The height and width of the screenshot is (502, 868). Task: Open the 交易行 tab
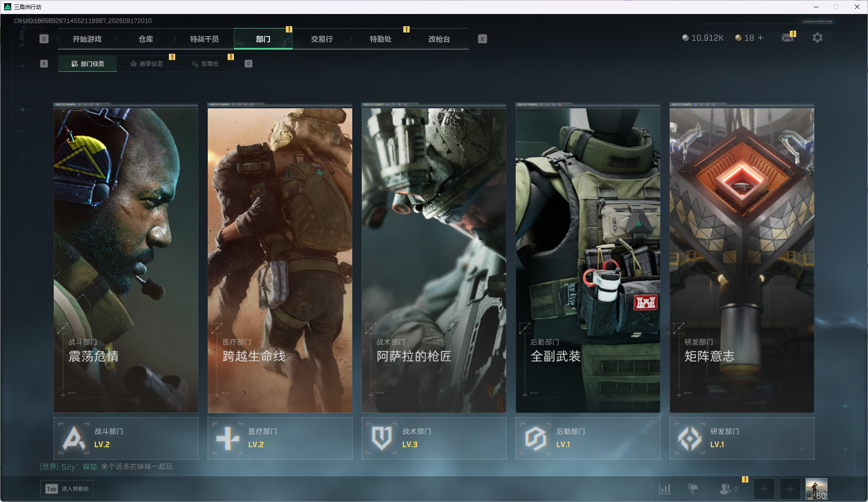pyautogui.click(x=322, y=39)
